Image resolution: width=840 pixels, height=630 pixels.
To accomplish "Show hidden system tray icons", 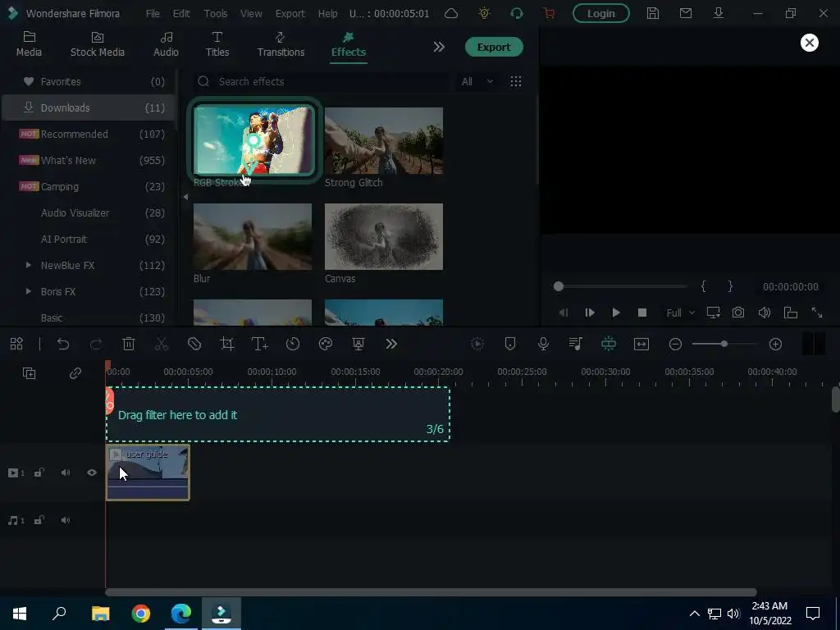I will [694, 614].
